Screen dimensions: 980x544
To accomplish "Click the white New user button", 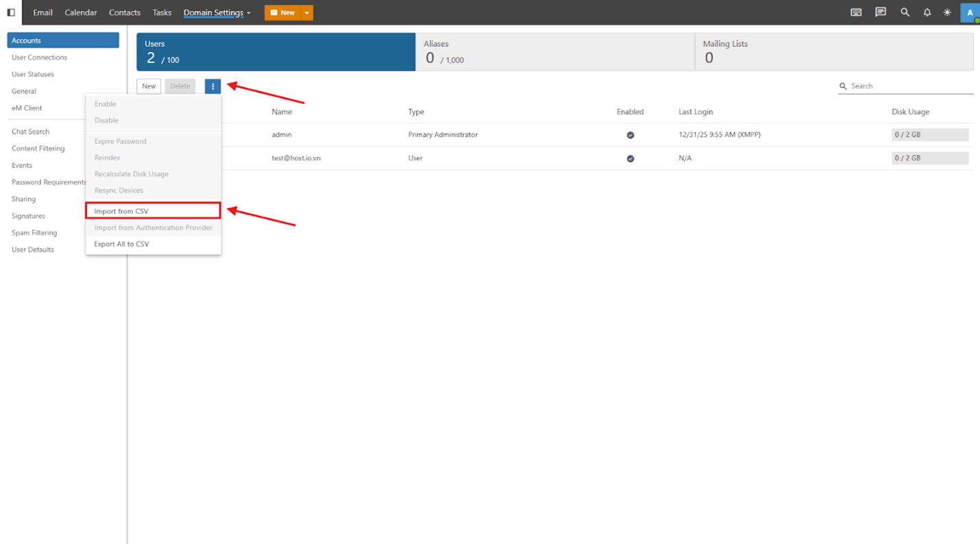I will 149,86.
